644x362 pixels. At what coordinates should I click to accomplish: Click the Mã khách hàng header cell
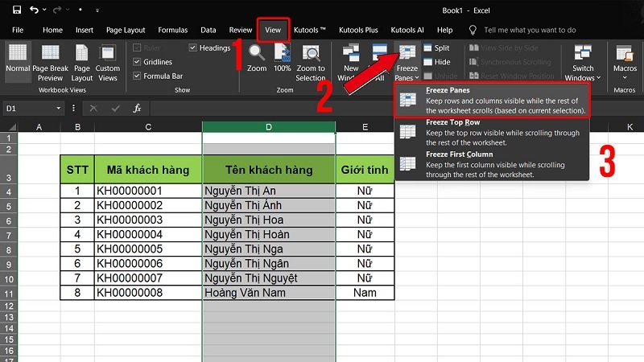click(148, 170)
